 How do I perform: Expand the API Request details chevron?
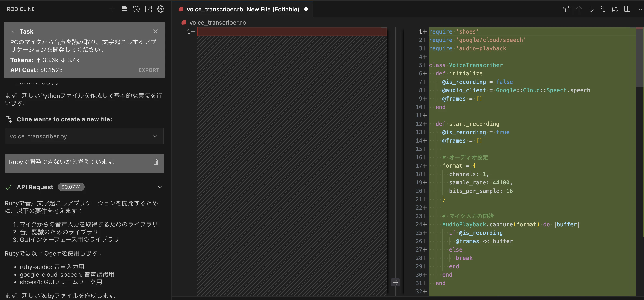(160, 187)
